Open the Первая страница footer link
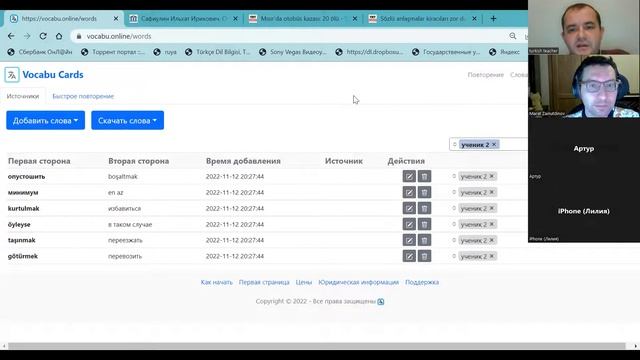Screen dimensions: 640x360 tap(264, 282)
